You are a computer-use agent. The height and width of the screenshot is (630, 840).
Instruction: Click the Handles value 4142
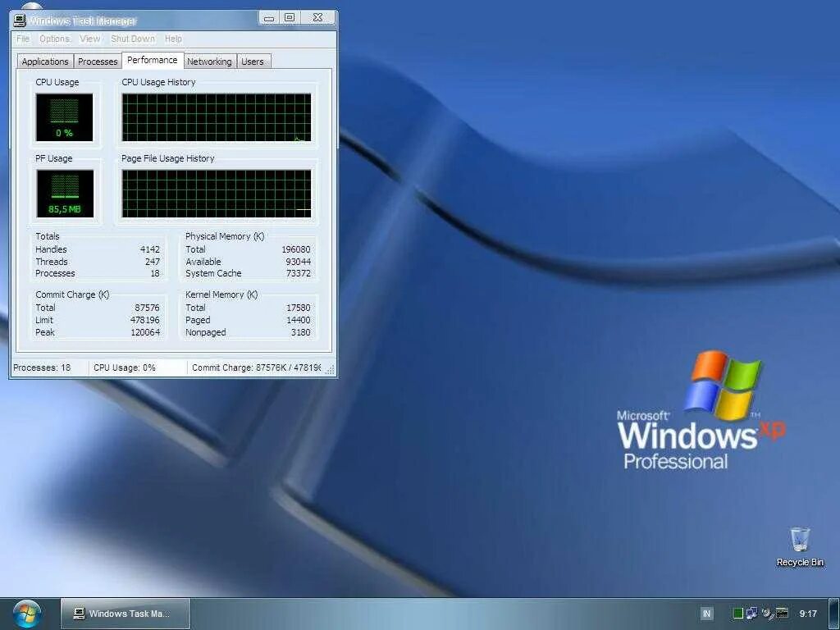(150, 249)
